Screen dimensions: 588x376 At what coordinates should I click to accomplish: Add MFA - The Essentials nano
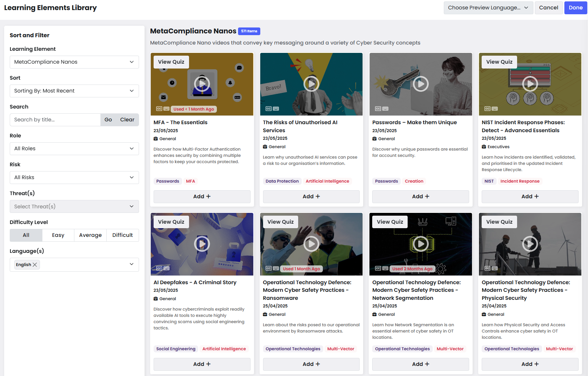[x=202, y=197]
